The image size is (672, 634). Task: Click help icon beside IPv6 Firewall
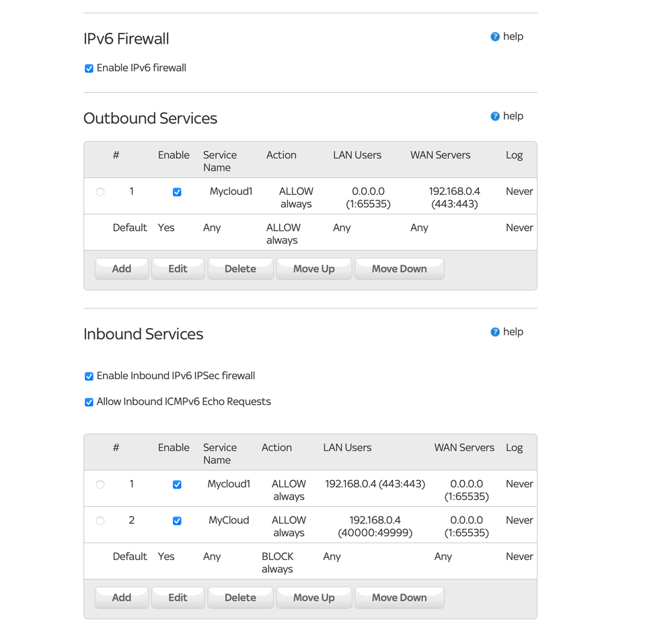(495, 37)
